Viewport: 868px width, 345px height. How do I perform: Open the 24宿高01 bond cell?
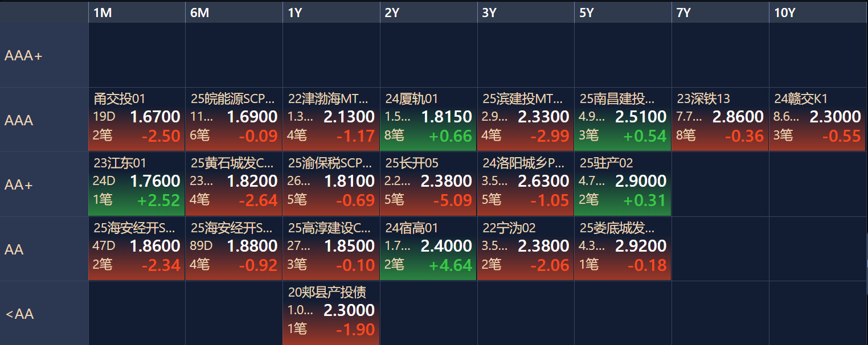pos(428,248)
